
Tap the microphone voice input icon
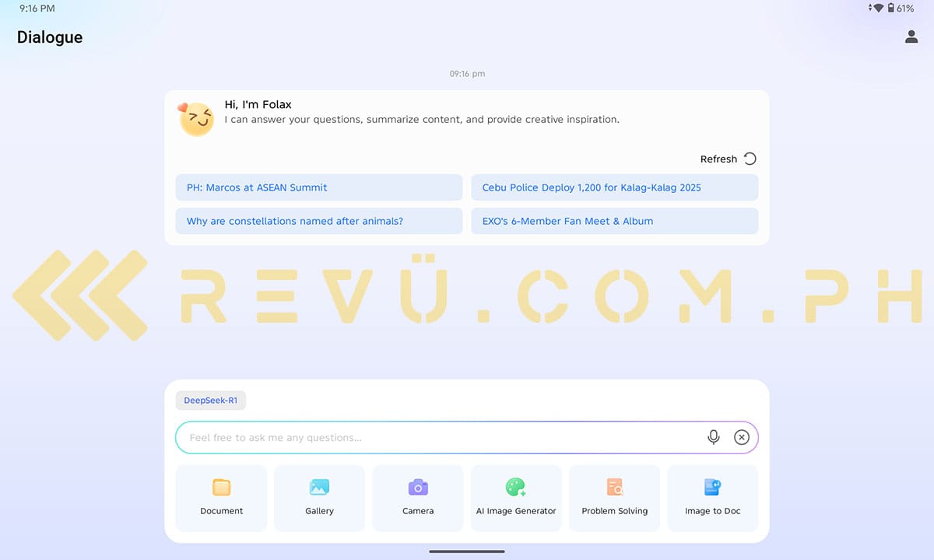point(713,437)
